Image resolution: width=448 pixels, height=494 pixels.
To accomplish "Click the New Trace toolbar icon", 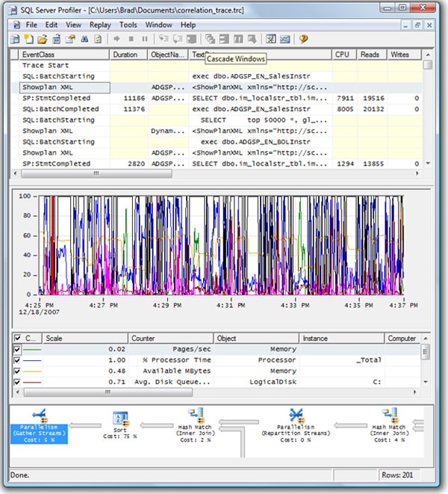I will point(14,39).
